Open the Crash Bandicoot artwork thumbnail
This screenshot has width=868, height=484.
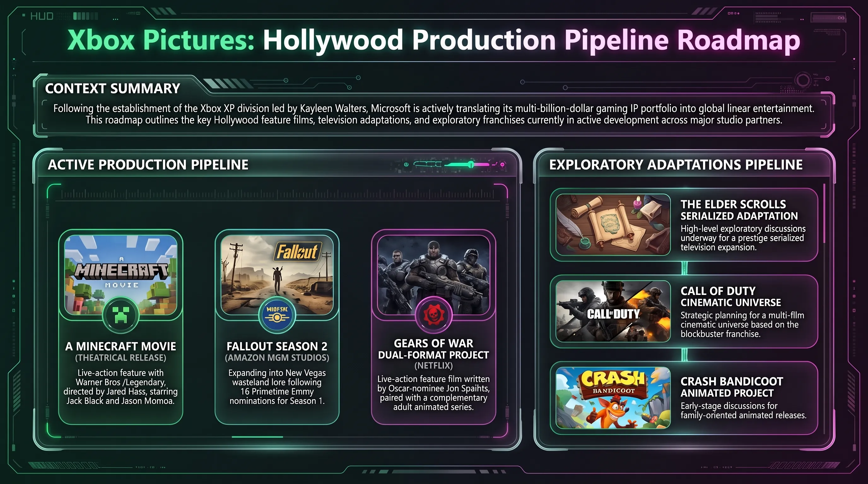coord(613,398)
